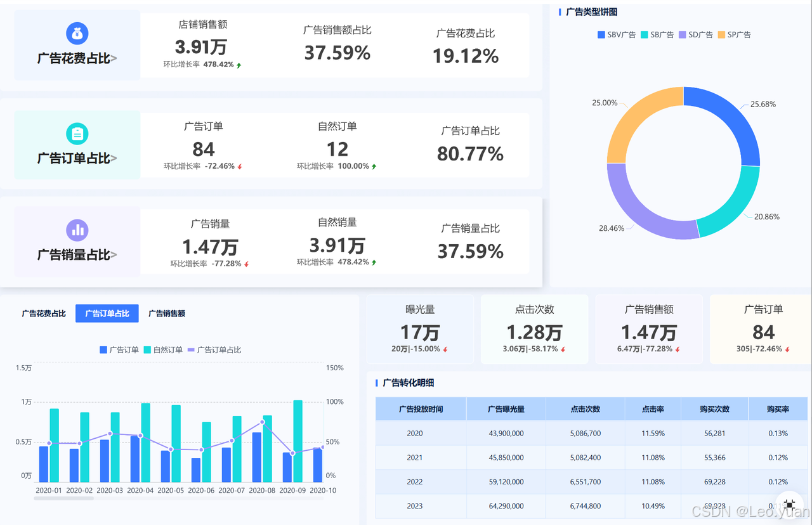Sort by the 广告投放时间 column header

point(421,409)
